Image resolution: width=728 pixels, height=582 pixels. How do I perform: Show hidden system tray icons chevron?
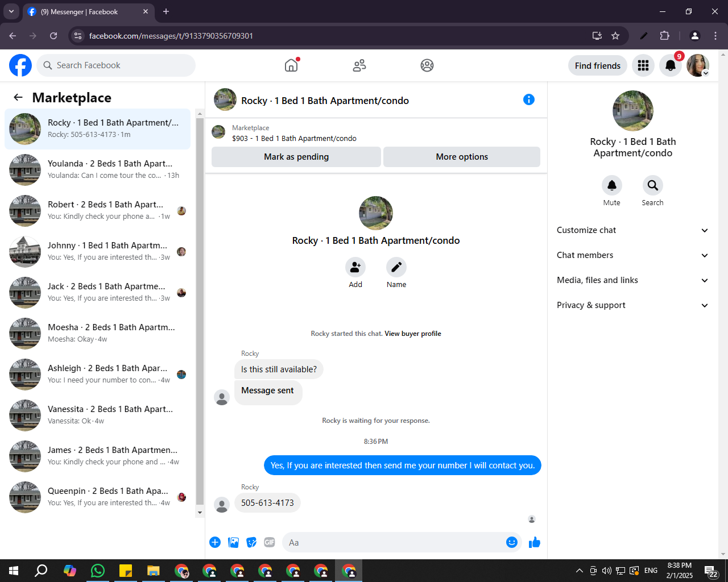tap(579, 571)
